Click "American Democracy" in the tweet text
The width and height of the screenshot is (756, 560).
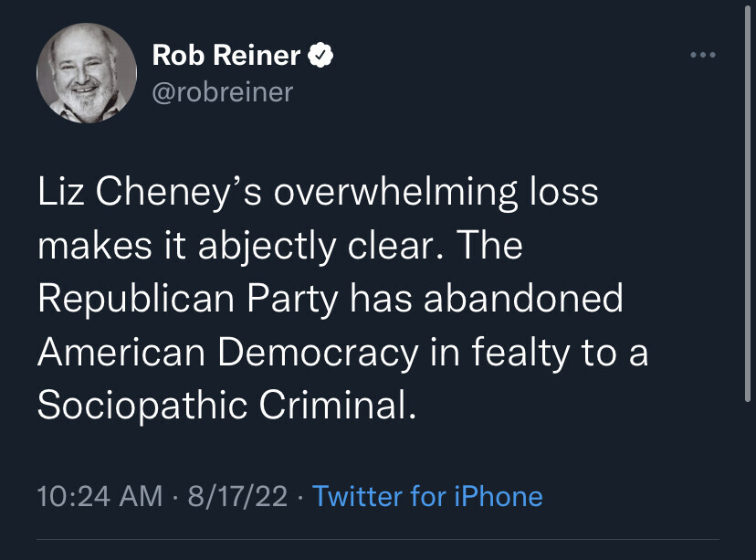(x=227, y=353)
